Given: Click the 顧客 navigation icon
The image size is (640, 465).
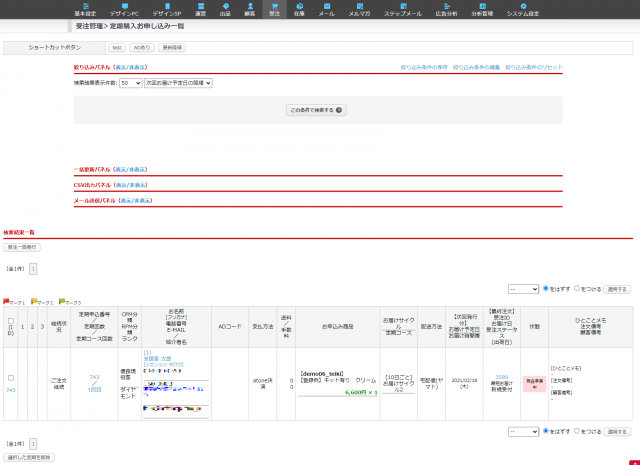Looking at the screenshot, I should (250, 9).
